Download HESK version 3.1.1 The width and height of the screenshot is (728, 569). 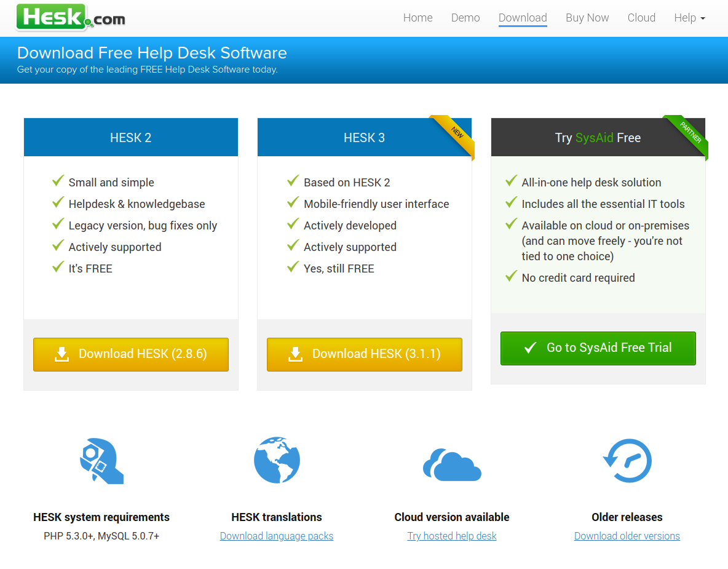(365, 354)
